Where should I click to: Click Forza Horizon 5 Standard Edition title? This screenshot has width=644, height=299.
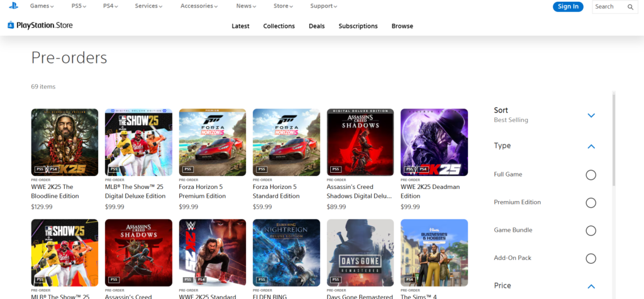(277, 192)
